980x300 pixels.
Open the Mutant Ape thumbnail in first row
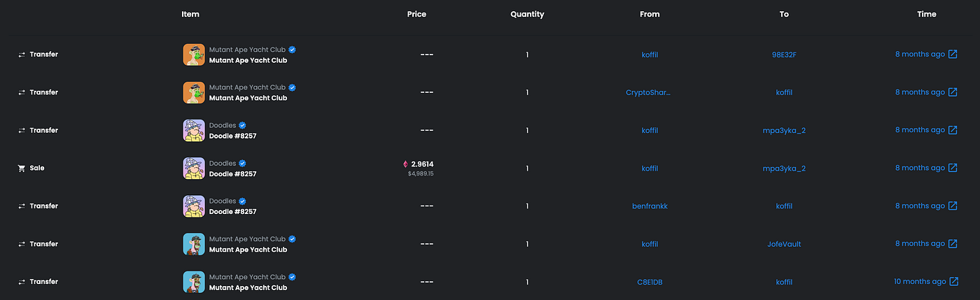tap(194, 55)
